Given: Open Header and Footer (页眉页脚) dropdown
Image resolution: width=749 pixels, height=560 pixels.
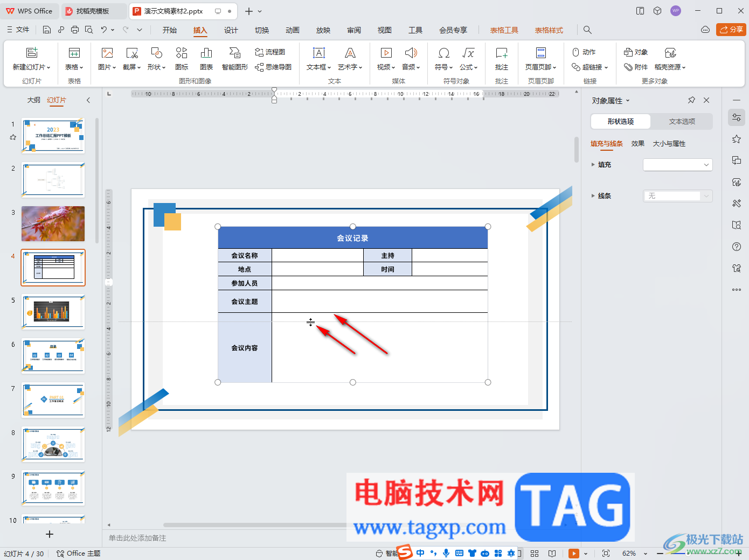Looking at the screenshot, I should [x=541, y=67].
